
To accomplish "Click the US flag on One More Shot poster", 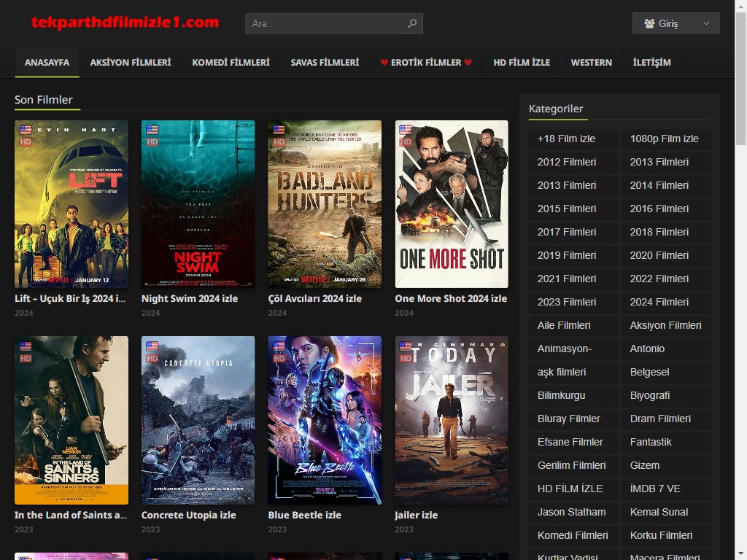I will (406, 130).
